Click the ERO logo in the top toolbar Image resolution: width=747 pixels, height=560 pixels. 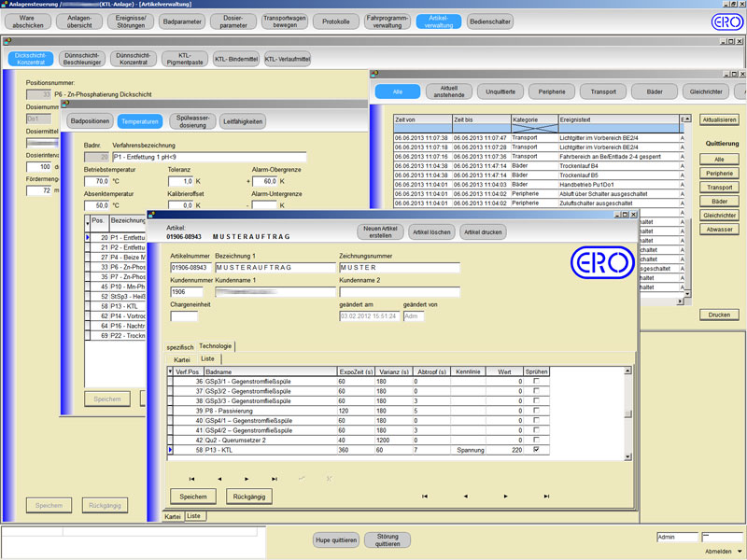(x=726, y=21)
